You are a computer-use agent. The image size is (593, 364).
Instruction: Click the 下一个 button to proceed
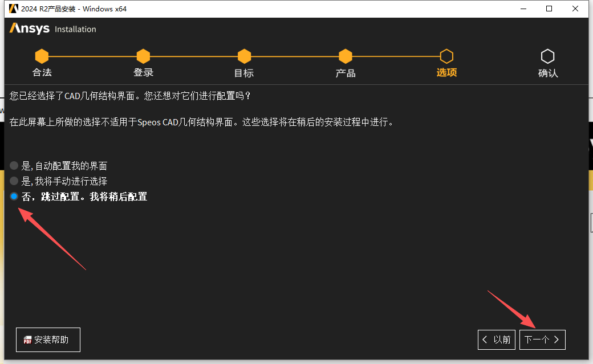click(x=542, y=340)
